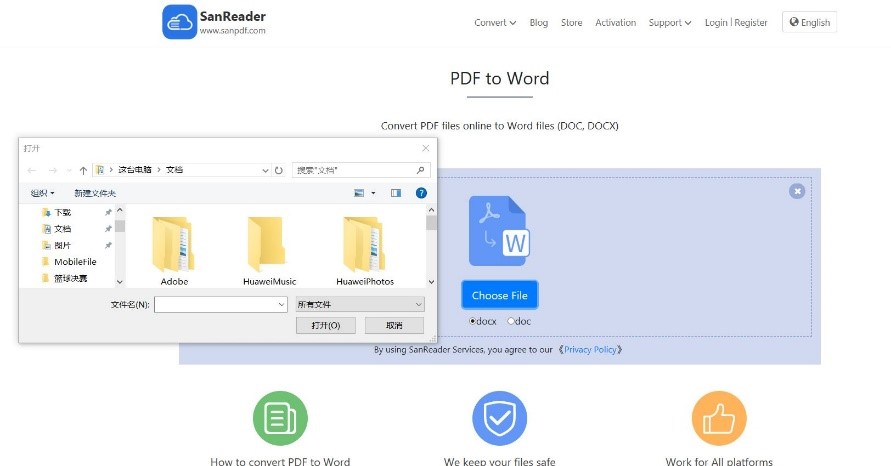Click the pin icon beside 下载
The width and height of the screenshot is (891, 466).
pyautogui.click(x=108, y=212)
